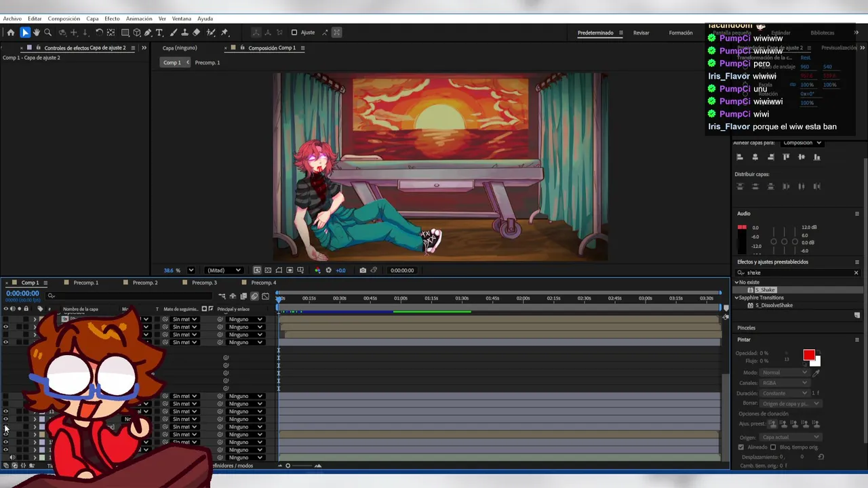Open the Graph Editor

(x=265, y=296)
